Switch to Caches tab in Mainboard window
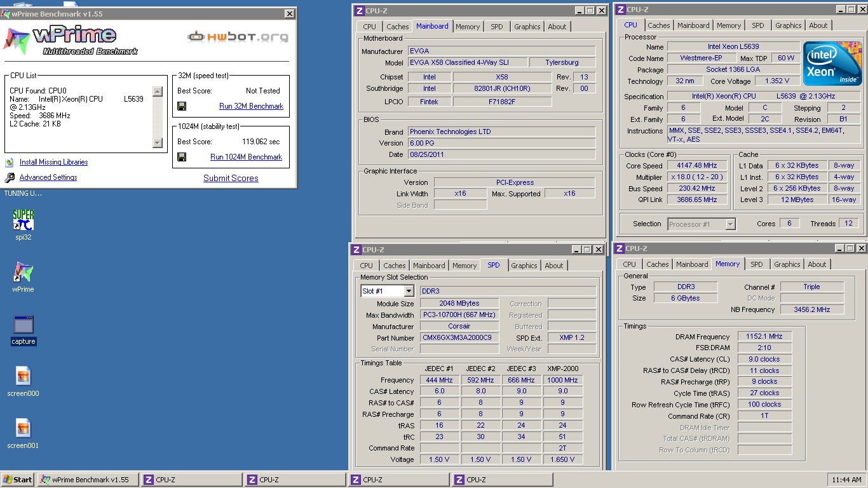 click(398, 27)
